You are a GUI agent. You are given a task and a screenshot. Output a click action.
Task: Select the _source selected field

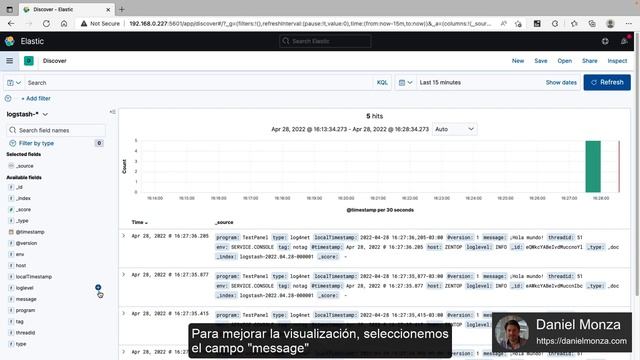(24, 166)
